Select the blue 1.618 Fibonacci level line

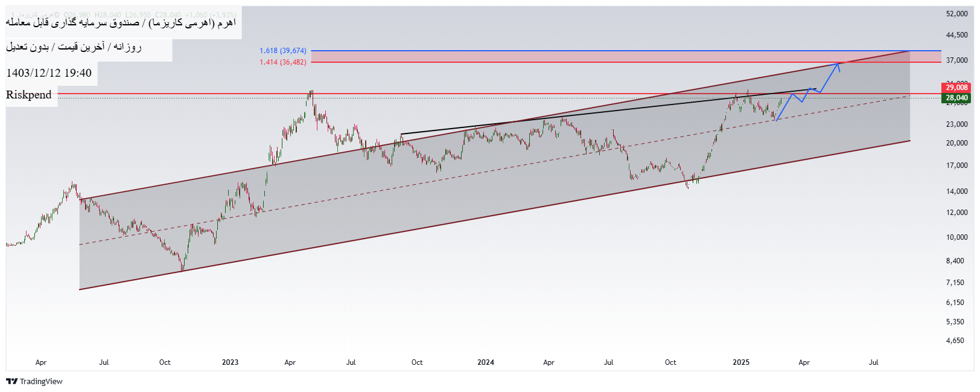click(626, 51)
